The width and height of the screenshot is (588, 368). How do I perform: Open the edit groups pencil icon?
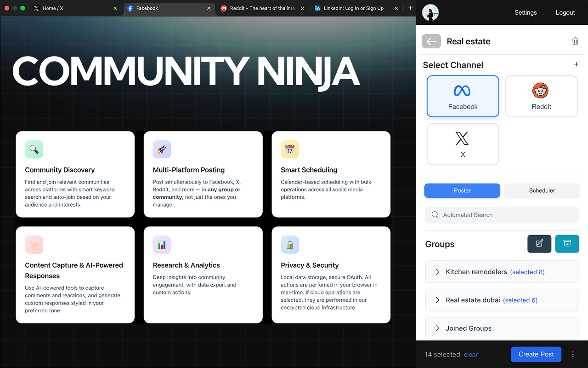point(539,244)
